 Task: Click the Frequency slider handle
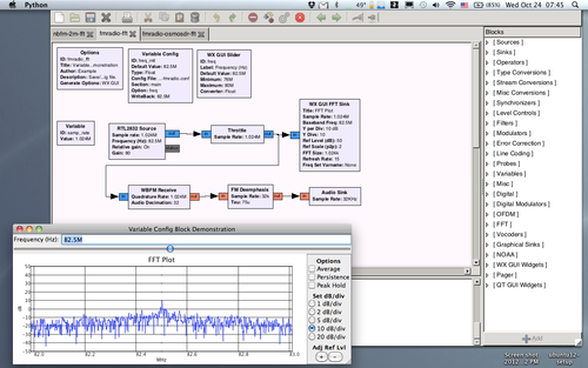[x=170, y=248]
